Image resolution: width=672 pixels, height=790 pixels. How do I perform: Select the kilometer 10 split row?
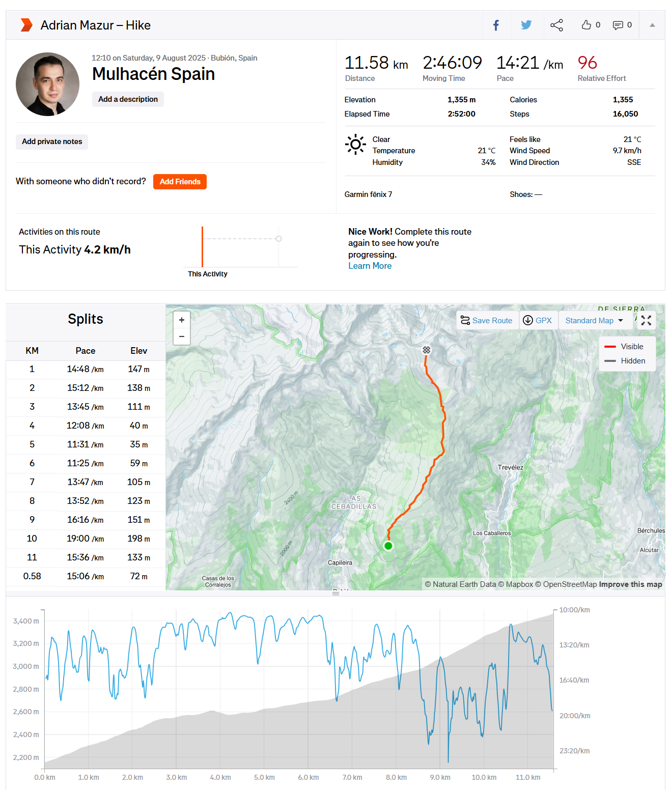coord(86,539)
